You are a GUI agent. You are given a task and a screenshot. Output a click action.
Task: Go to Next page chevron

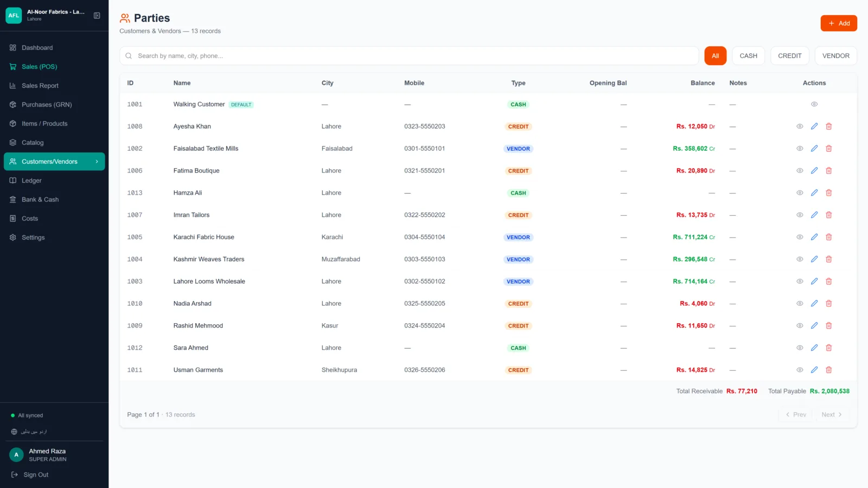point(840,415)
